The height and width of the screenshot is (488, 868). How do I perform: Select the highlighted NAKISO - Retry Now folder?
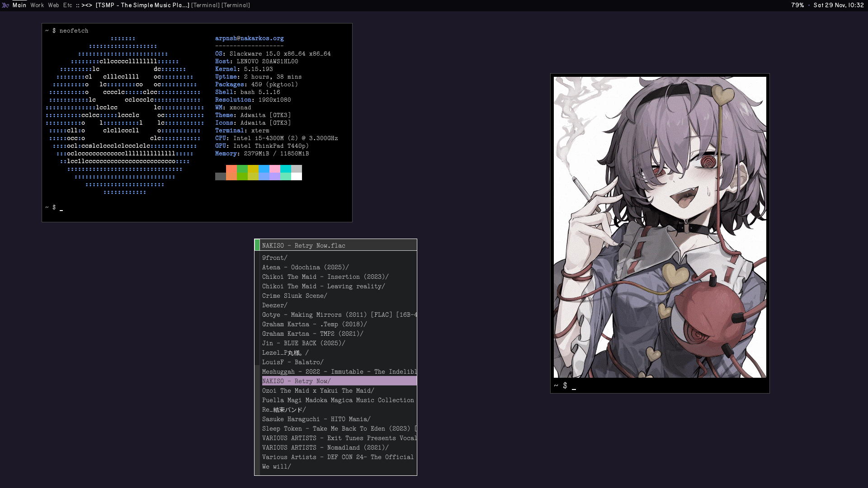pos(296,381)
